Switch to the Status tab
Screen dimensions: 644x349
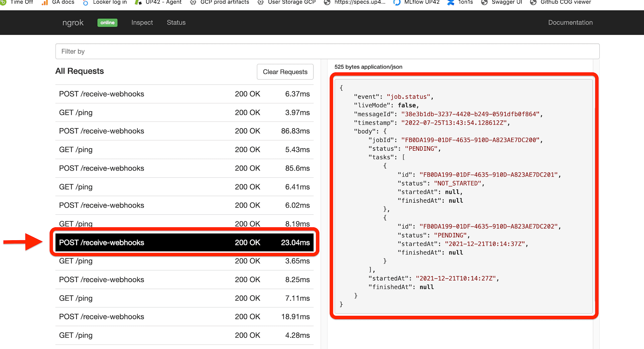pyautogui.click(x=176, y=23)
